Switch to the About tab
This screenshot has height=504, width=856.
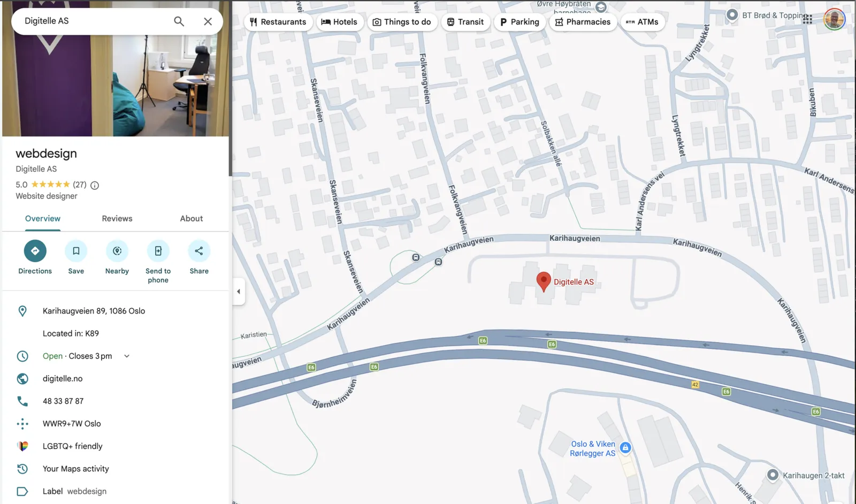coord(192,219)
